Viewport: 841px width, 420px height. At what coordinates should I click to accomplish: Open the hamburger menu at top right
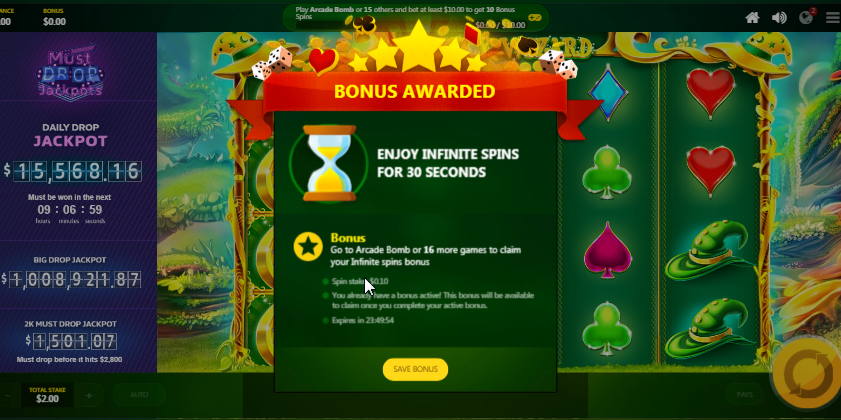tap(833, 18)
